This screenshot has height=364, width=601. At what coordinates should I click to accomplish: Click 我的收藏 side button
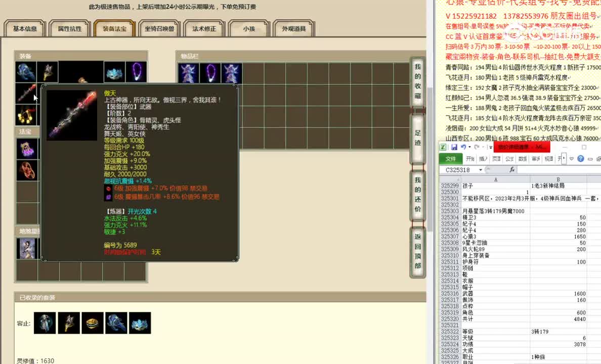tap(417, 81)
